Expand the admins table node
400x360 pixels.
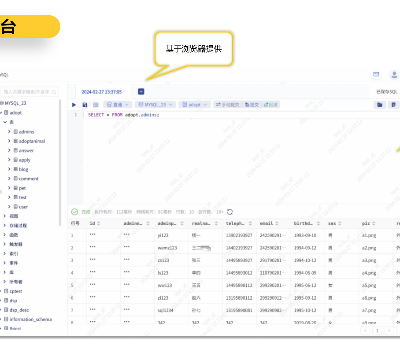coord(9,132)
